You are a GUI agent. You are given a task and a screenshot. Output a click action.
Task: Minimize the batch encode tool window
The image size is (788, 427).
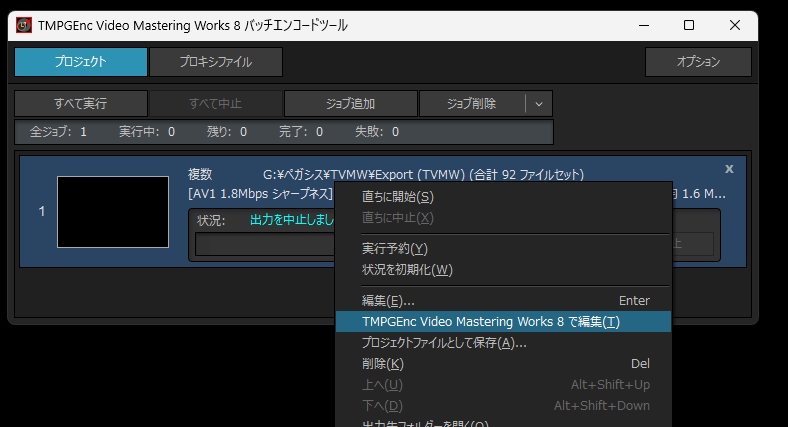[641, 25]
